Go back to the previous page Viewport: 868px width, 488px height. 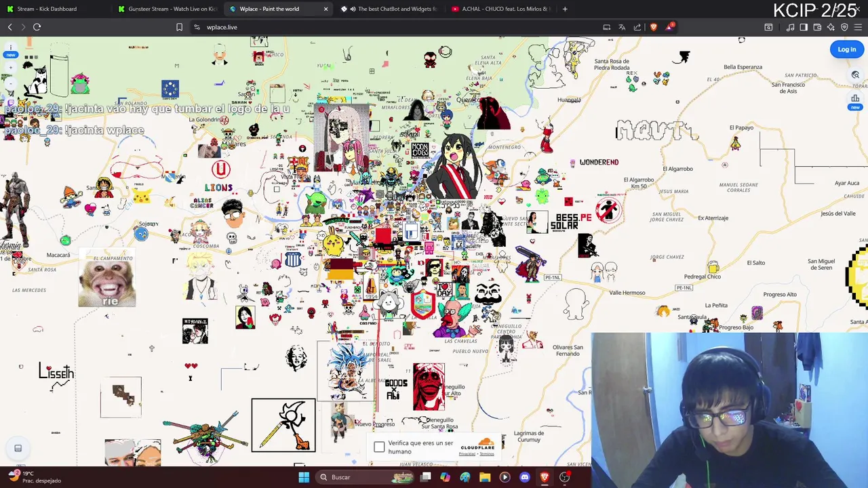9,27
